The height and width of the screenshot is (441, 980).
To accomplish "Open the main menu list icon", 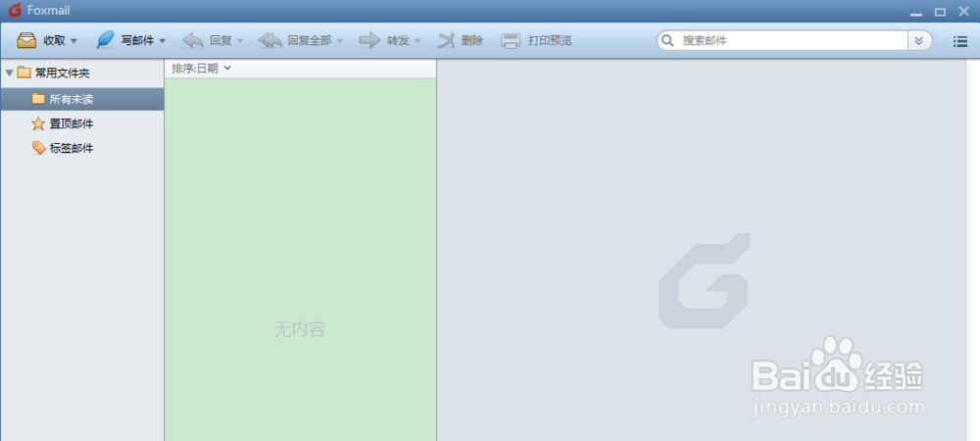I will tap(960, 41).
